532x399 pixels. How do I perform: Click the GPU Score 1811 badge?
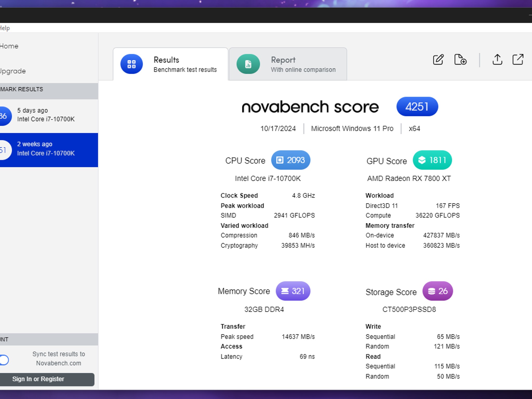pos(432,160)
